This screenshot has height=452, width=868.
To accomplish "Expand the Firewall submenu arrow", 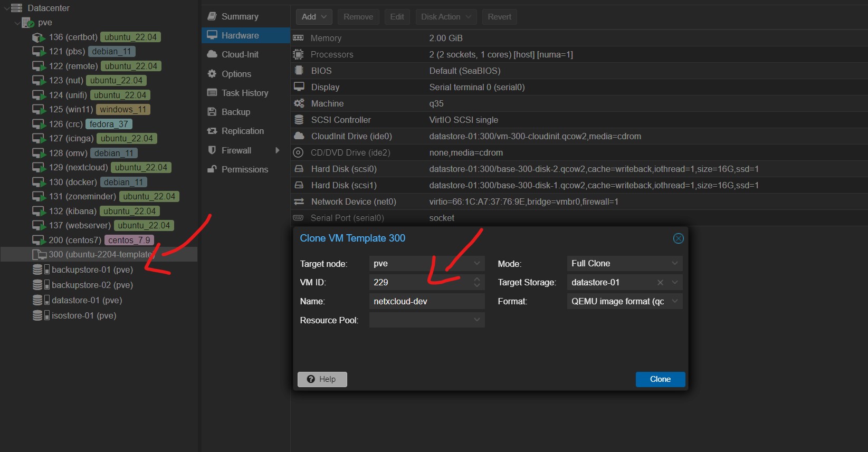I will (278, 150).
